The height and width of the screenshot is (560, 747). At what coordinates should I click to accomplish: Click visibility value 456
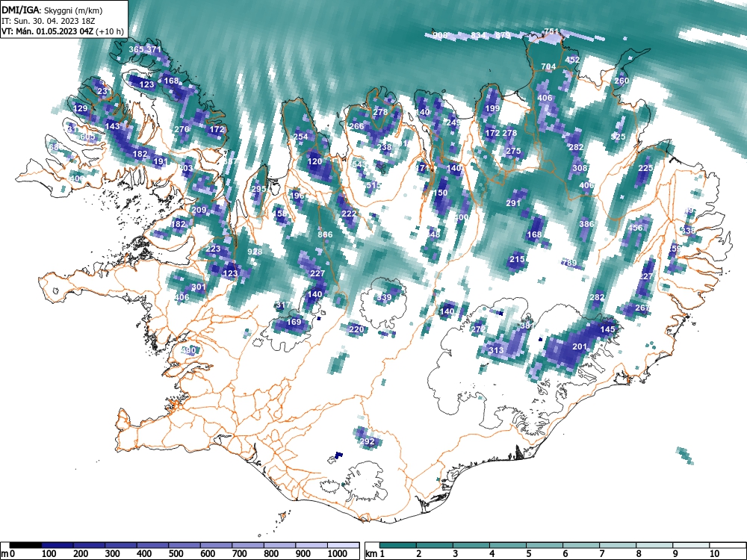click(x=635, y=228)
